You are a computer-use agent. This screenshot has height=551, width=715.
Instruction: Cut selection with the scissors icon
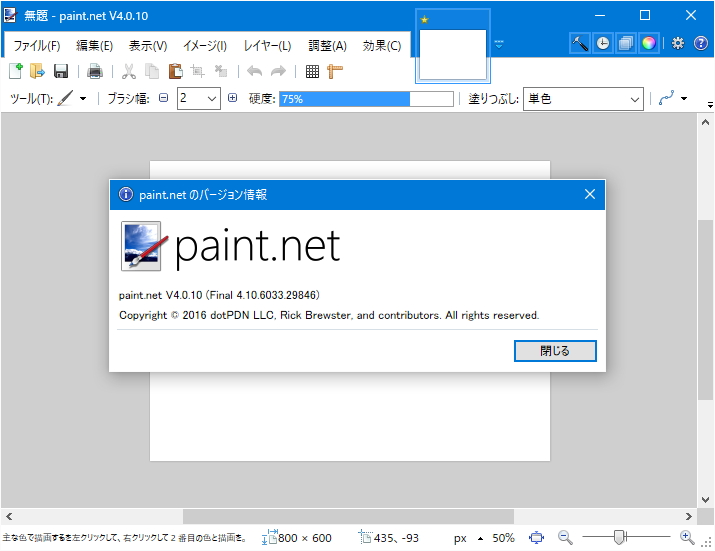click(x=129, y=71)
